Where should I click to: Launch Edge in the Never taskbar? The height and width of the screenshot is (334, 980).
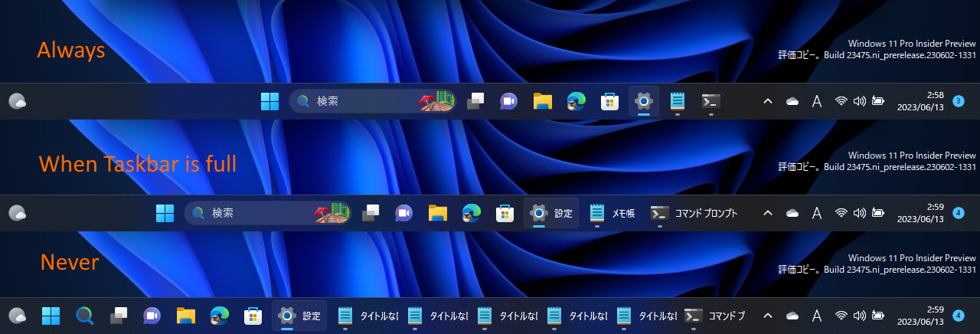[219, 315]
